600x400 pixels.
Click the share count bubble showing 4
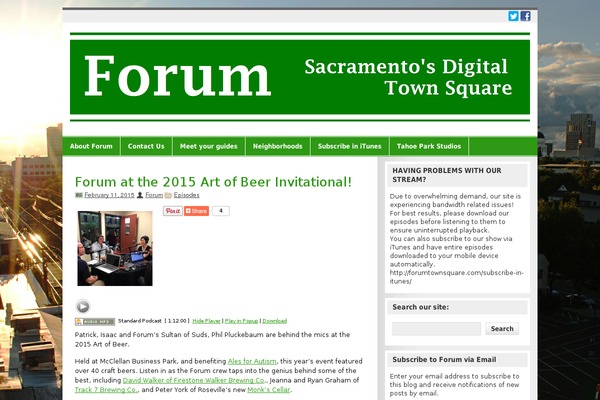220,211
